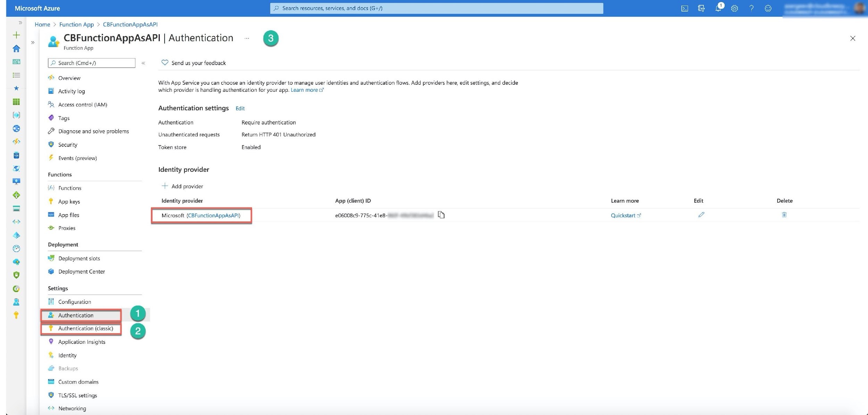Click Add provider
Image resolution: width=868 pixels, height=415 pixels.
point(182,186)
